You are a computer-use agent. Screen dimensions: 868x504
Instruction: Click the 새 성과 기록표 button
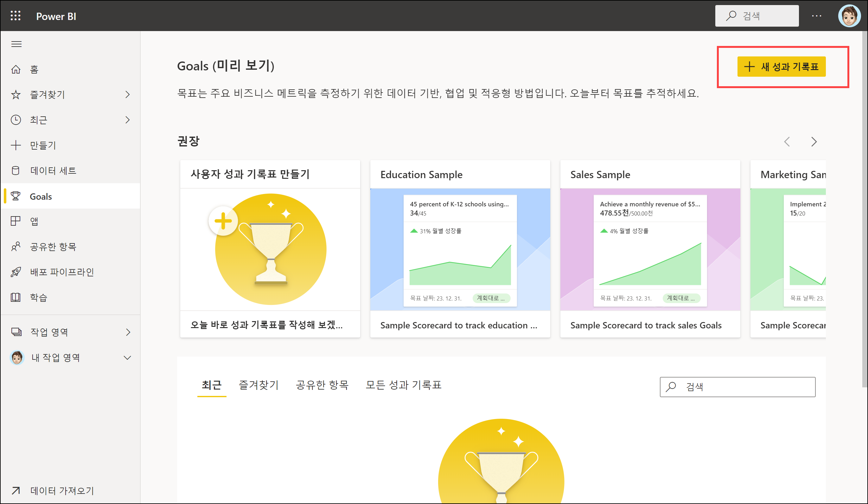pos(781,67)
